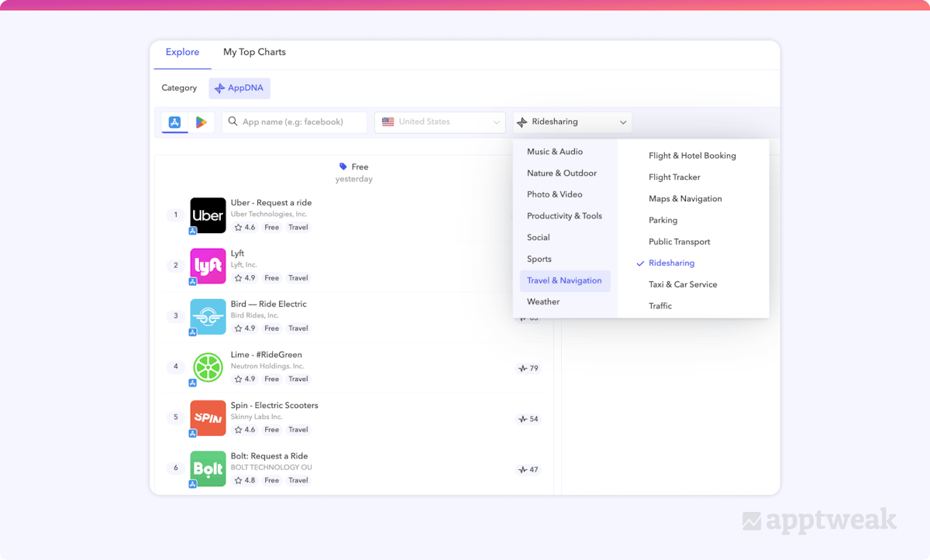This screenshot has width=930, height=560.
Task: Open the Bolt app icon
Action: (208, 469)
